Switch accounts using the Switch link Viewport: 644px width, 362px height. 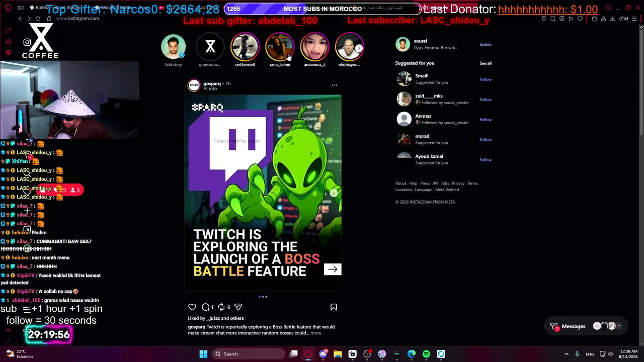[485, 44]
